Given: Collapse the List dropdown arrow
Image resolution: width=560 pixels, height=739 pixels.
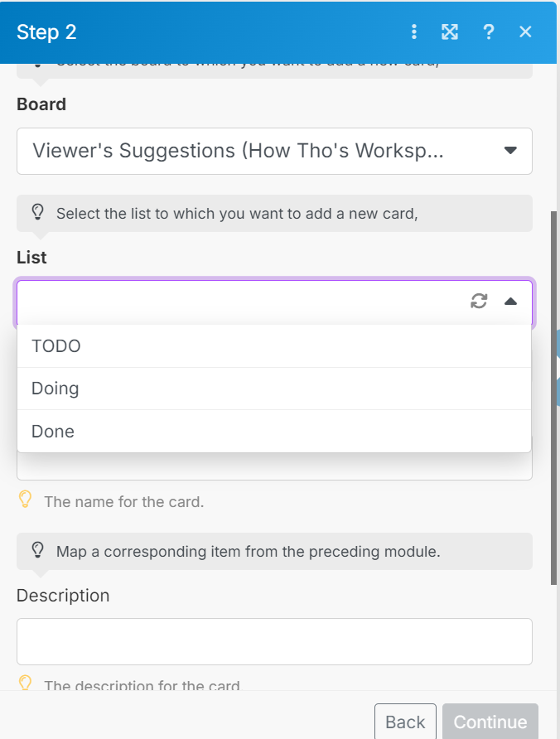Looking at the screenshot, I should pos(510,302).
